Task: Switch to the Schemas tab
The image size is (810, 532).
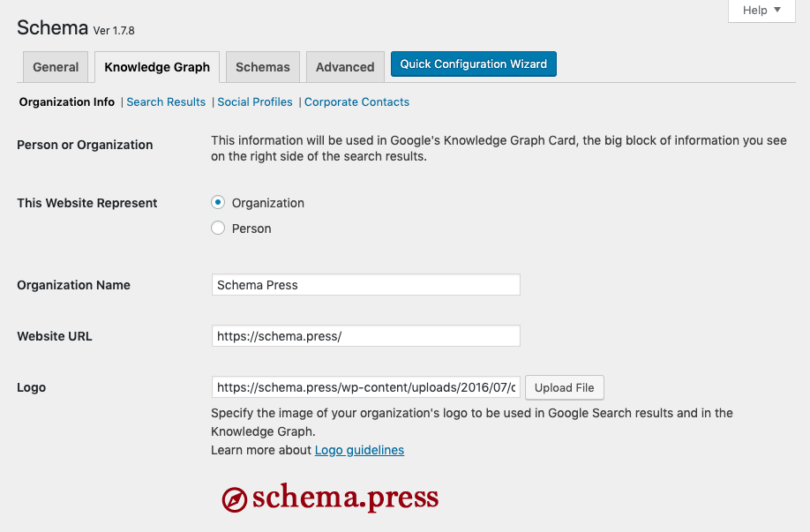Action: click(x=263, y=67)
